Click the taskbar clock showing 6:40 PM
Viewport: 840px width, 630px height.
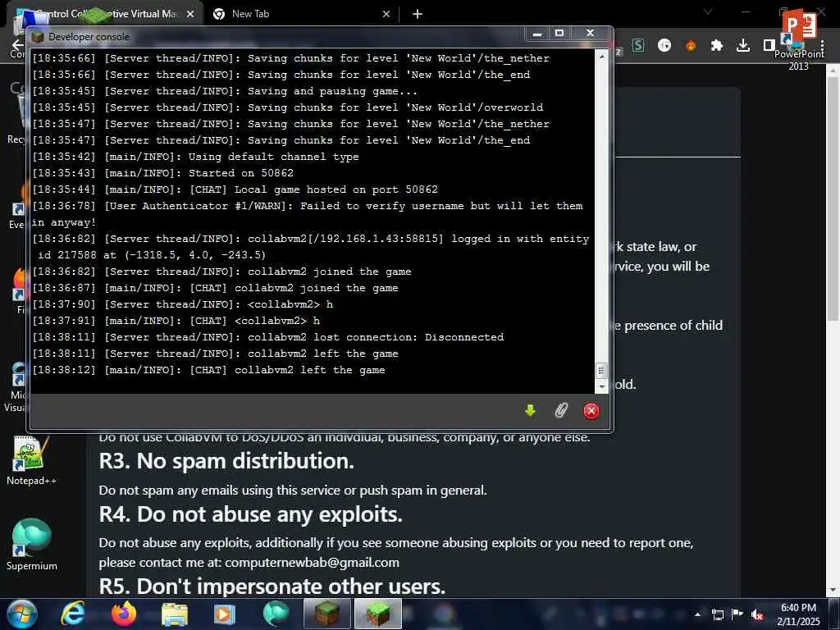click(x=798, y=614)
